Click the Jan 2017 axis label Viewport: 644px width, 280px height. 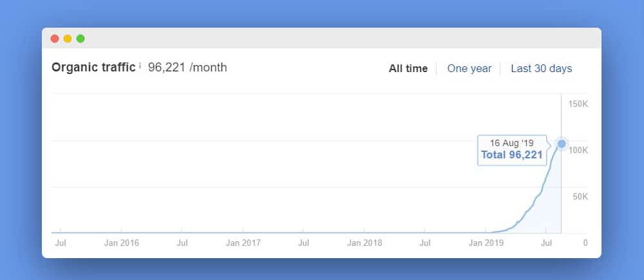tap(243, 243)
